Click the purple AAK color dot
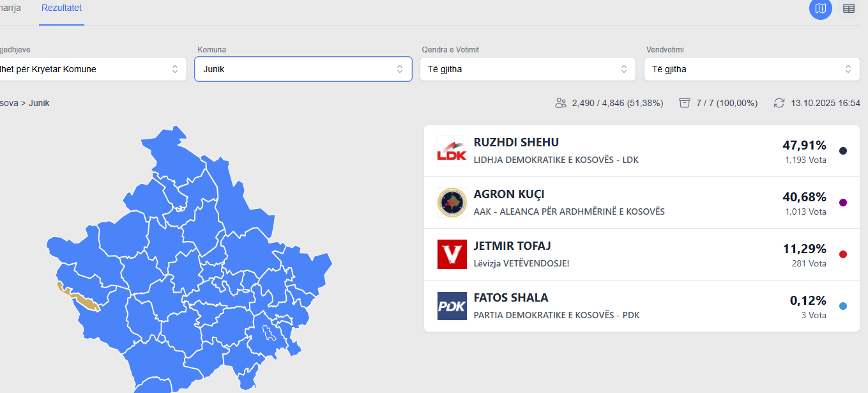The height and width of the screenshot is (393, 868). tap(842, 203)
